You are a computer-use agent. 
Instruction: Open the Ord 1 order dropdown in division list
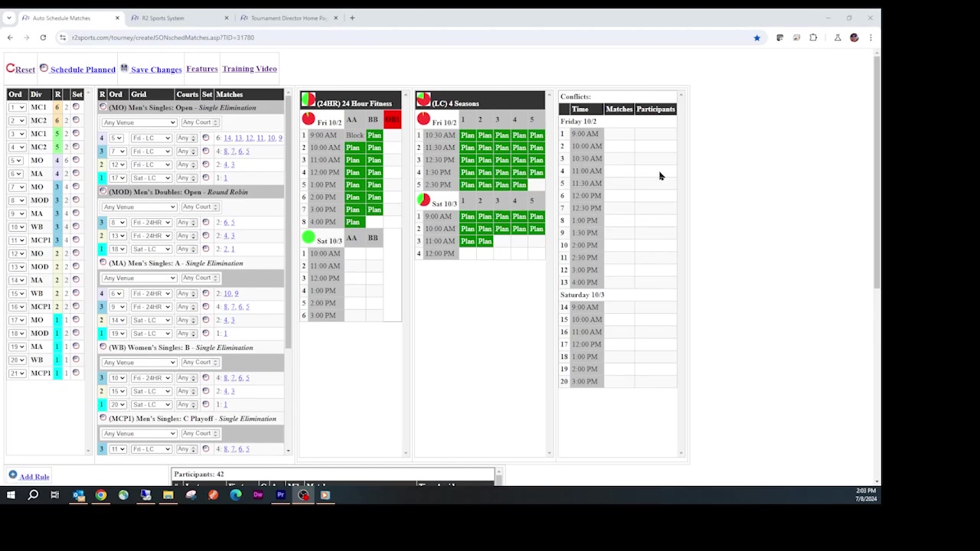click(17, 107)
